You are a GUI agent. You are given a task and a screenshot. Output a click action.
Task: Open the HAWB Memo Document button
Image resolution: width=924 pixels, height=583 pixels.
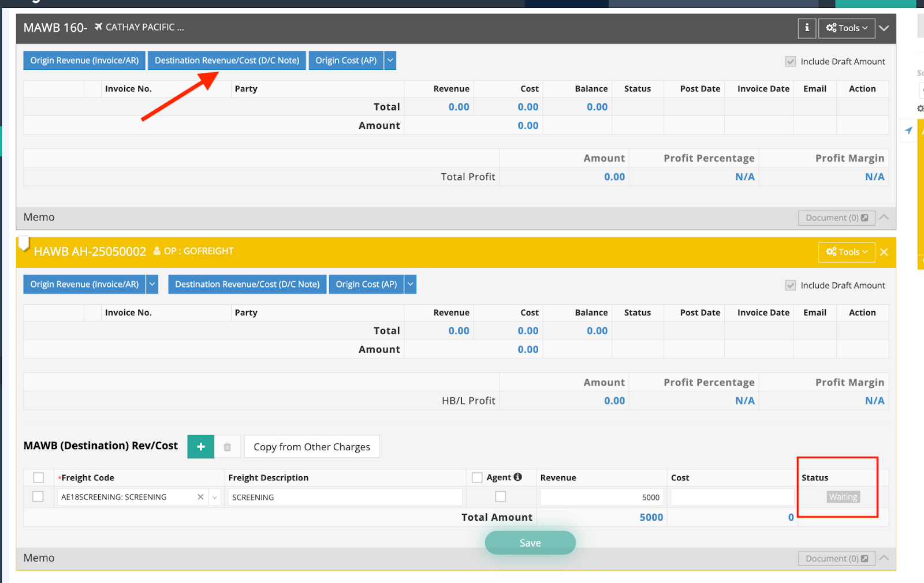pyautogui.click(x=836, y=558)
